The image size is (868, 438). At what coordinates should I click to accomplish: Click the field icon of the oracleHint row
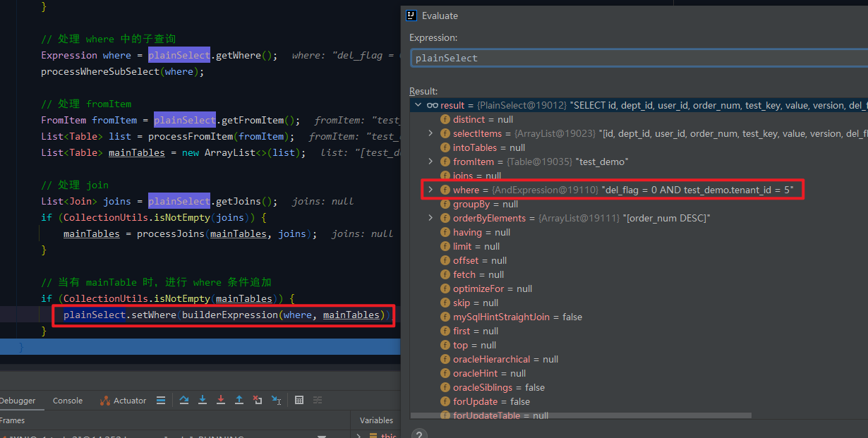click(445, 373)
